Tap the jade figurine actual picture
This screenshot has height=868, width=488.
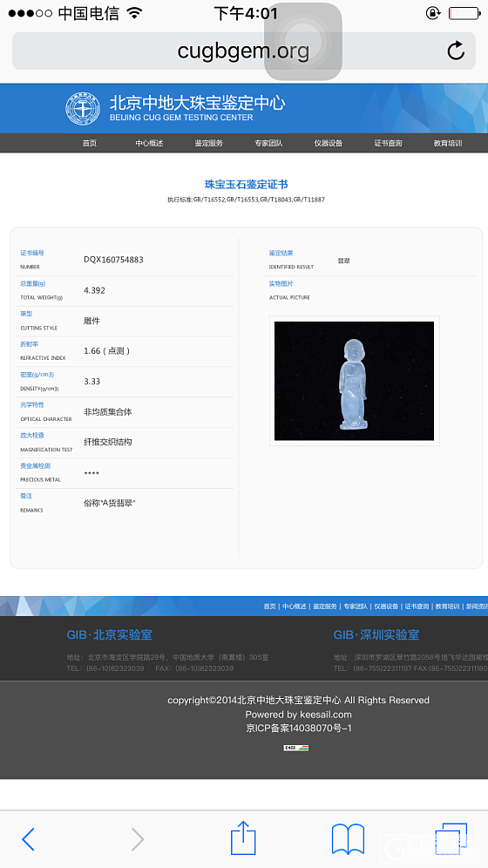pos(354,381)
